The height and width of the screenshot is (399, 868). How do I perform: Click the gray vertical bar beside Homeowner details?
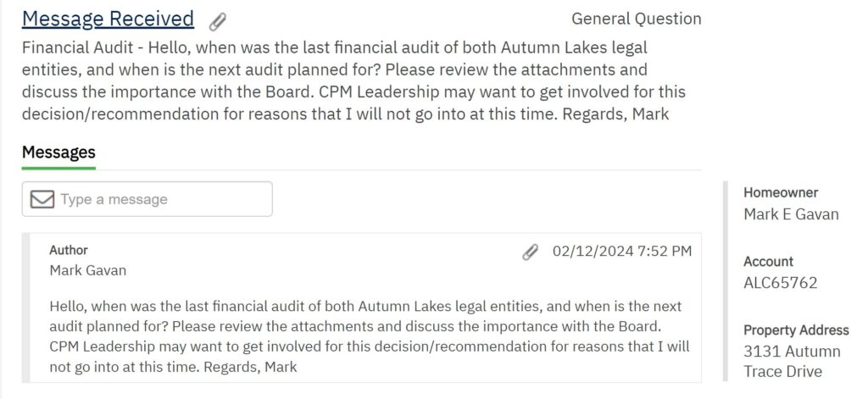(x=726, y=280)
